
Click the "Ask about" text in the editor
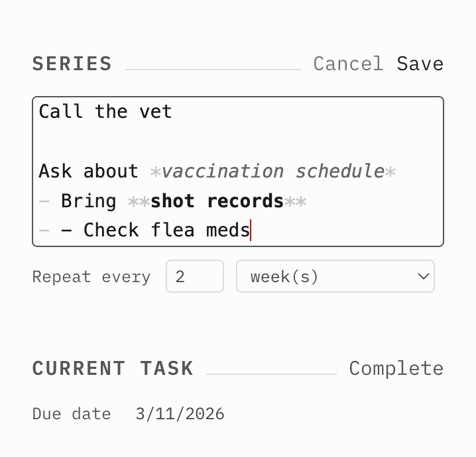click(x=88, y=171)
